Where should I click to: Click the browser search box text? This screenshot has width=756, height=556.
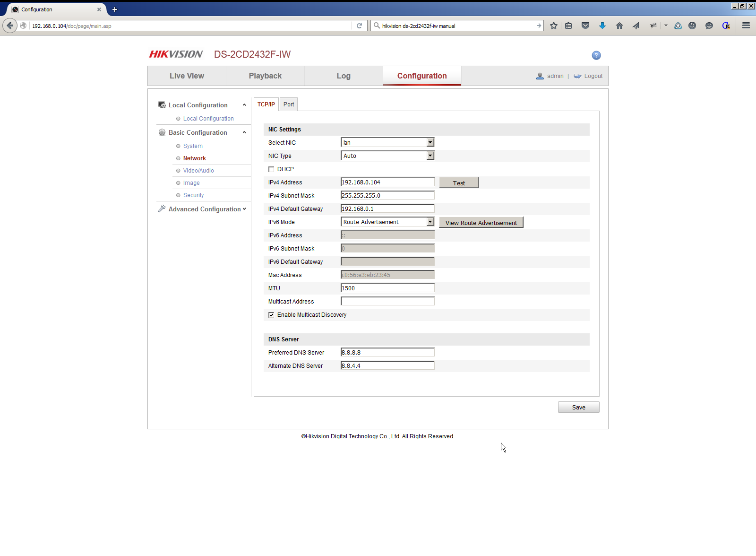click(419, 26)
